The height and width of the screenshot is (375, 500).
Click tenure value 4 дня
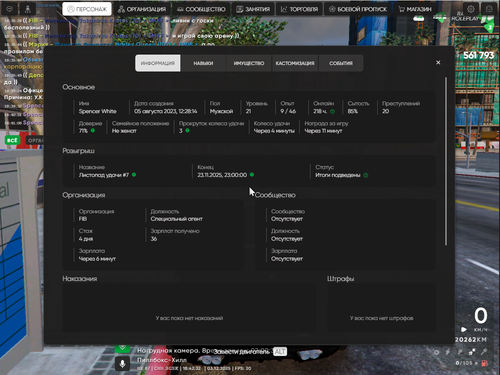[x=86, y=239]
